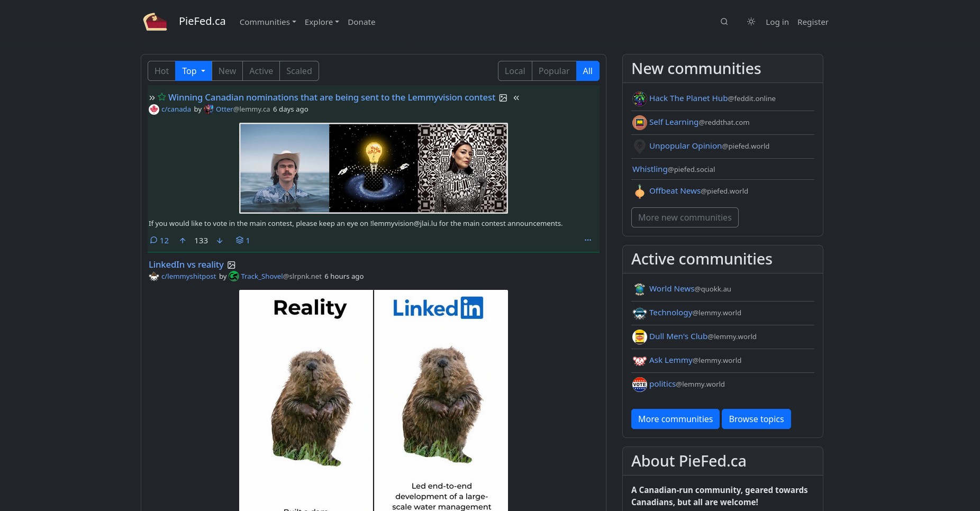The height and width of the screenshot is (511, 980).
Task: Open Whistling@piefed.social community
Action: (674, 169)
